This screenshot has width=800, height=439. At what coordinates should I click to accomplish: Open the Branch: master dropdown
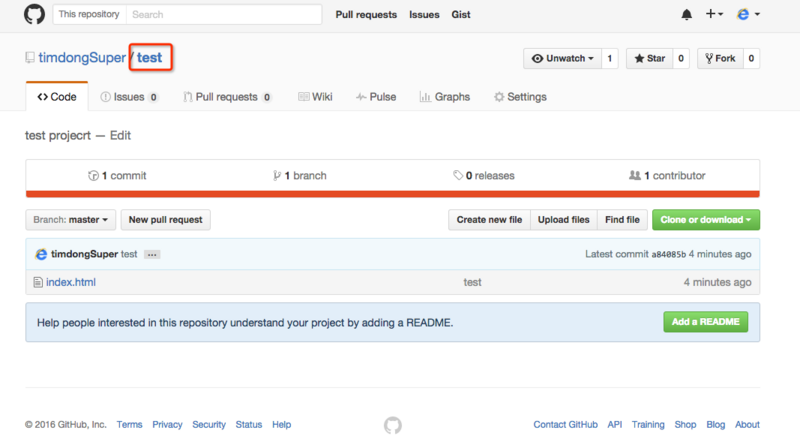pyautogui.click(x=70, y=220)
